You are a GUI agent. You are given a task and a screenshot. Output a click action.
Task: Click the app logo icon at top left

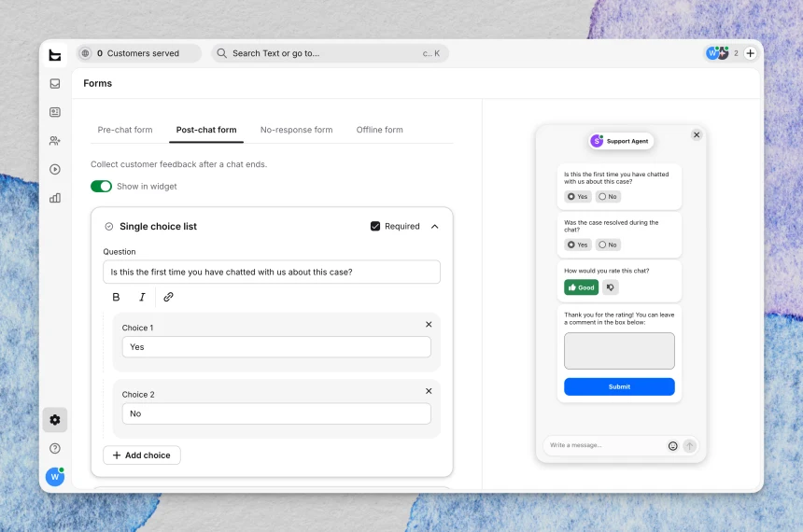[x=55, y=54]
